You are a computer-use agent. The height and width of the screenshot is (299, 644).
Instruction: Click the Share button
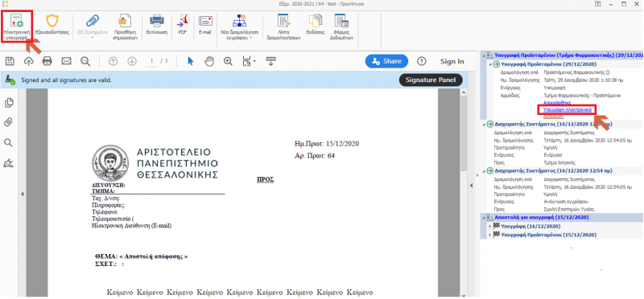[386, 61]
